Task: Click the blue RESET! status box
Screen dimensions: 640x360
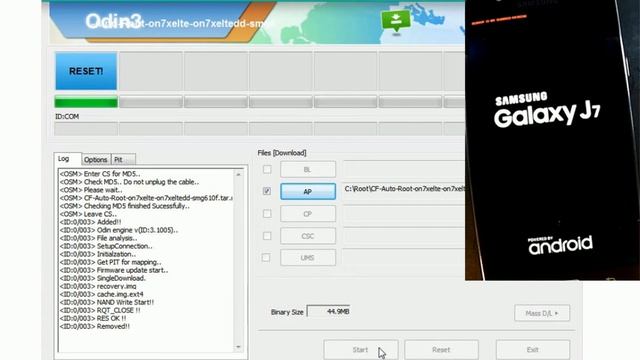Action: pos(86,71)
